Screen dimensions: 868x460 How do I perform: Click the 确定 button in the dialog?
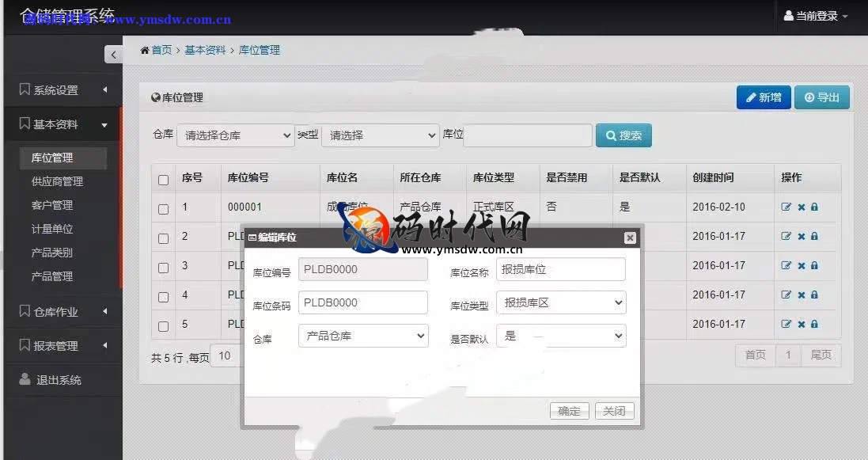coord(569,411)
